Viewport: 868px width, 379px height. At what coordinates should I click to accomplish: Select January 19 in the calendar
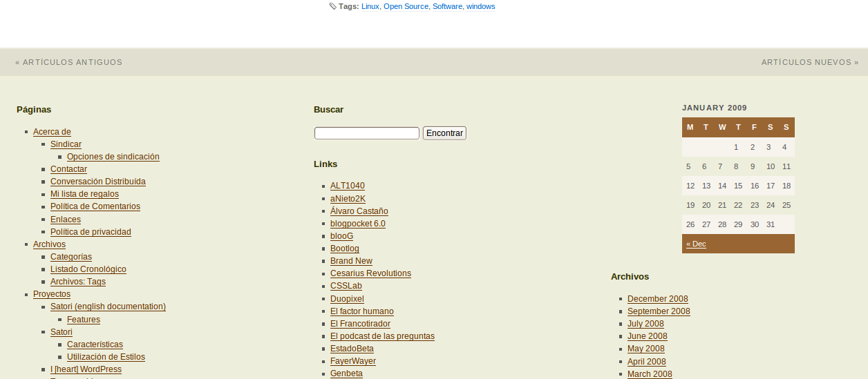(x=690, y=205)
